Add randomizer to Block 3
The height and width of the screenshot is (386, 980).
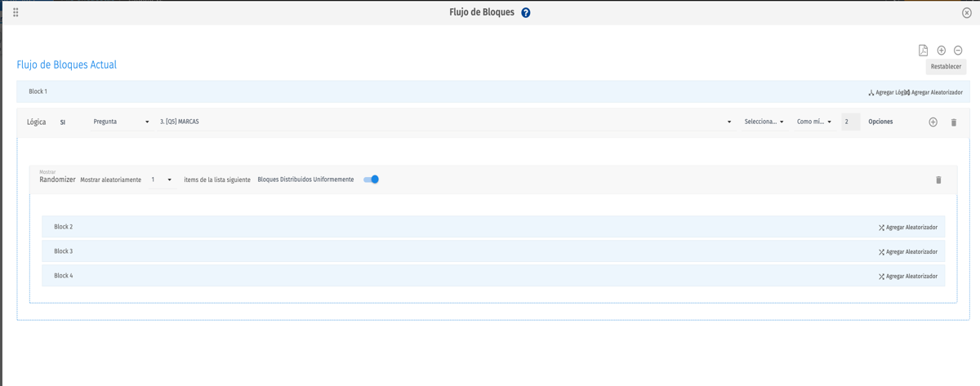908,252
